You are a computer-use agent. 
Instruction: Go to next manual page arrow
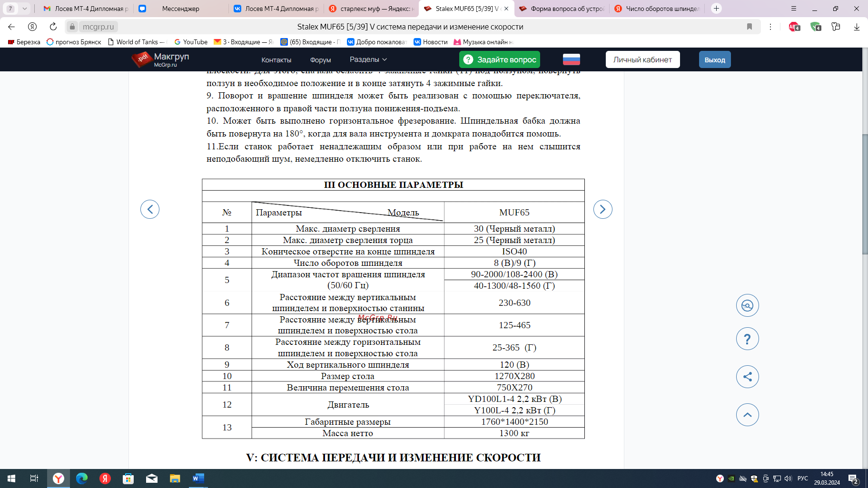[x=603, y=209]
